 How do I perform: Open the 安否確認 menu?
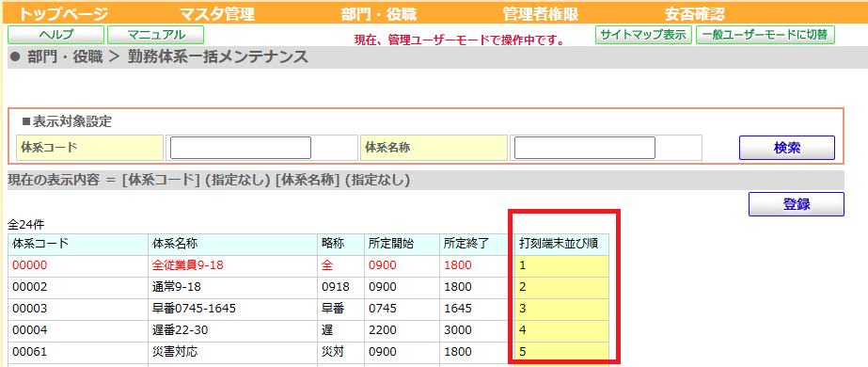(x=695, y=14)
